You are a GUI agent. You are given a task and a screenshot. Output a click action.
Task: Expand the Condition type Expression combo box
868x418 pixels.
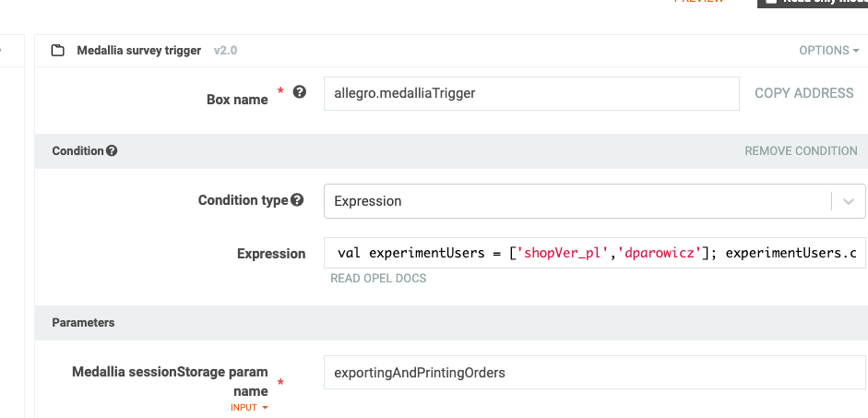click(x=595, y=201)
